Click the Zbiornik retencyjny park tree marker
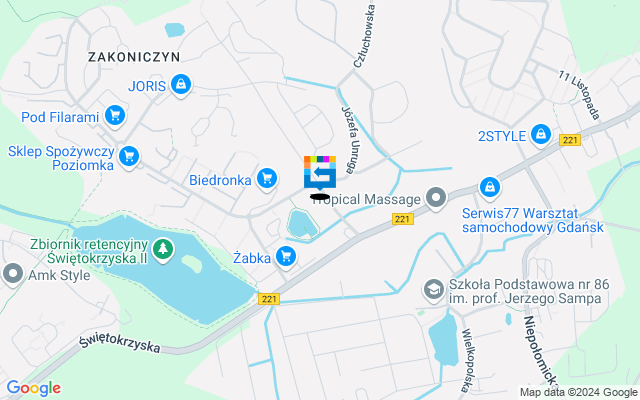Image resolution: width=640 pixels, height=400 pixels. 163,249
